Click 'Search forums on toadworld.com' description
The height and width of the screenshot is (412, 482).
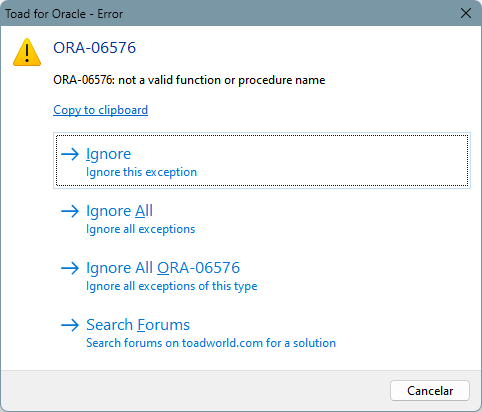211,343
